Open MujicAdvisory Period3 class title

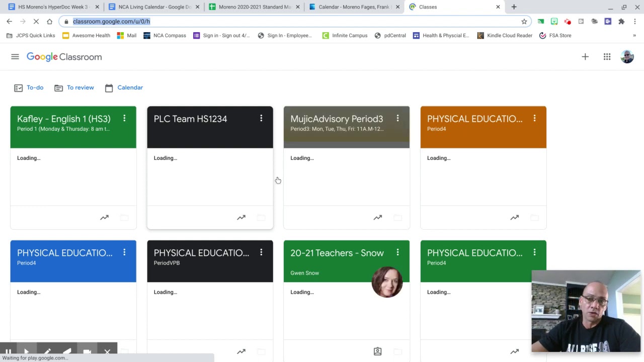pos(337,119)
